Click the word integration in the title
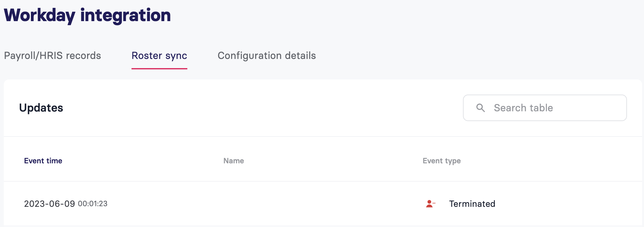This screenshot has width=644, height=227. pyautogui.click(x=126, y=15)
